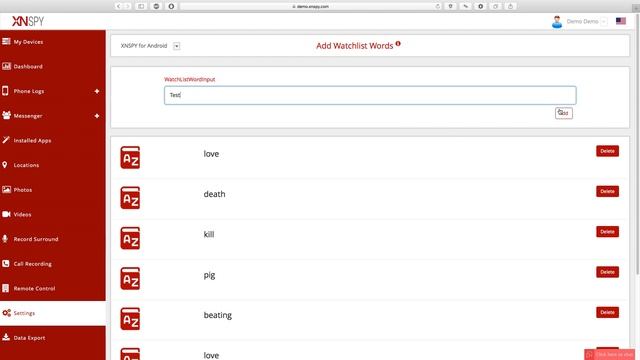Click the Call Recording phone icon
Image resolution: width=640 pixels, height=360 pixels.
click(x=6, y=264)
